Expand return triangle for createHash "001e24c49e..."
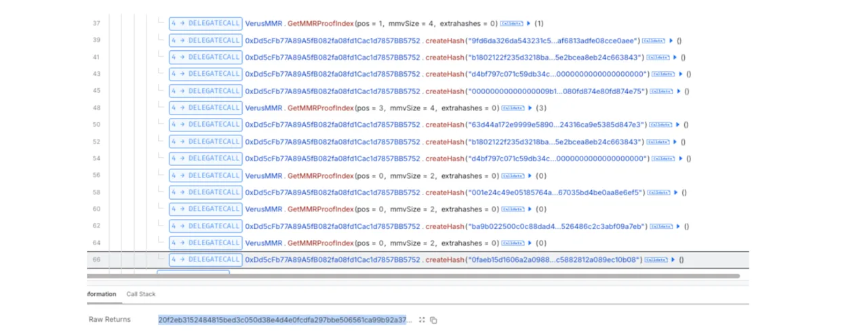 [x=675, y=192]
